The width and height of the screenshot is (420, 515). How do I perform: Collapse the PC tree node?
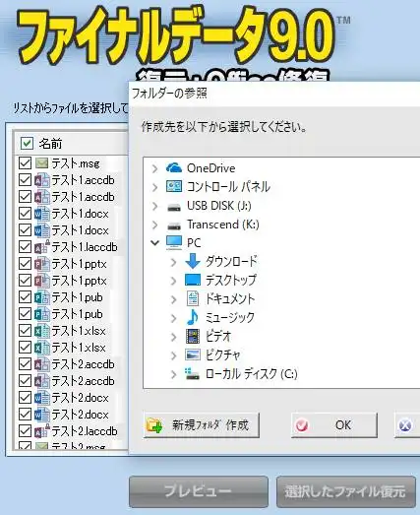click(x=154, y=243)
